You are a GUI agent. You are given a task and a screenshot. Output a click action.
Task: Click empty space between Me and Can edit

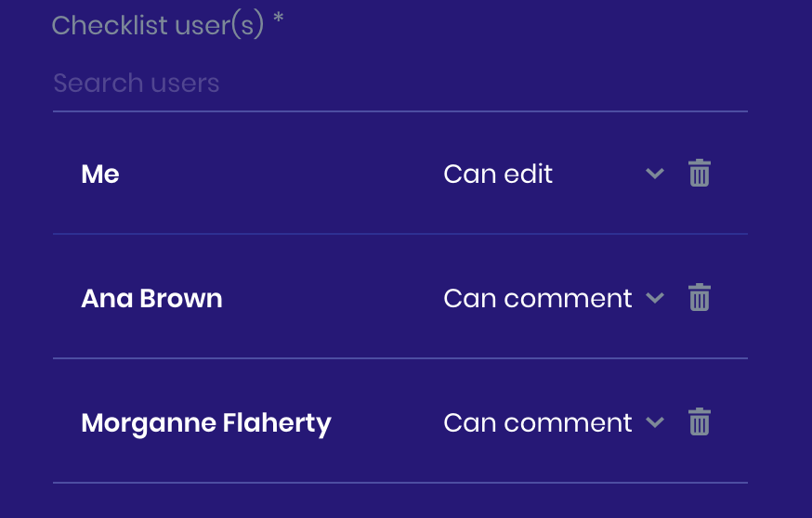[280, 174]
